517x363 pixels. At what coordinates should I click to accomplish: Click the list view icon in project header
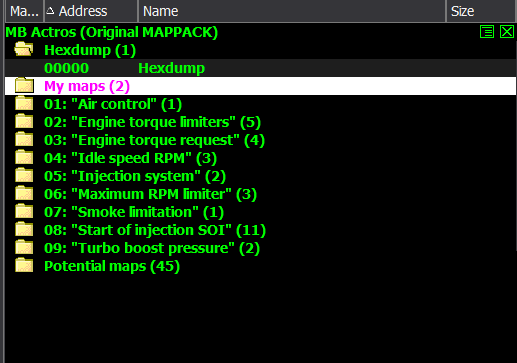pyautogui.click(x=487, y=32)
